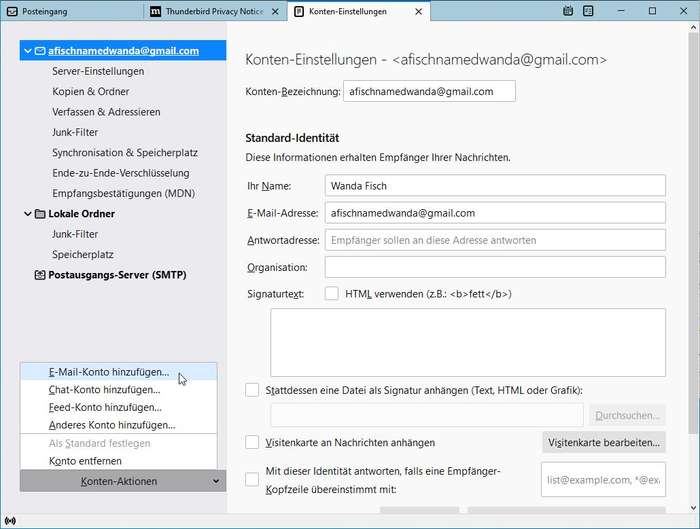Click the Posteingang tab's inbox icon
Viewport: 700px width, 529px height.
click(x=12, y=11)
